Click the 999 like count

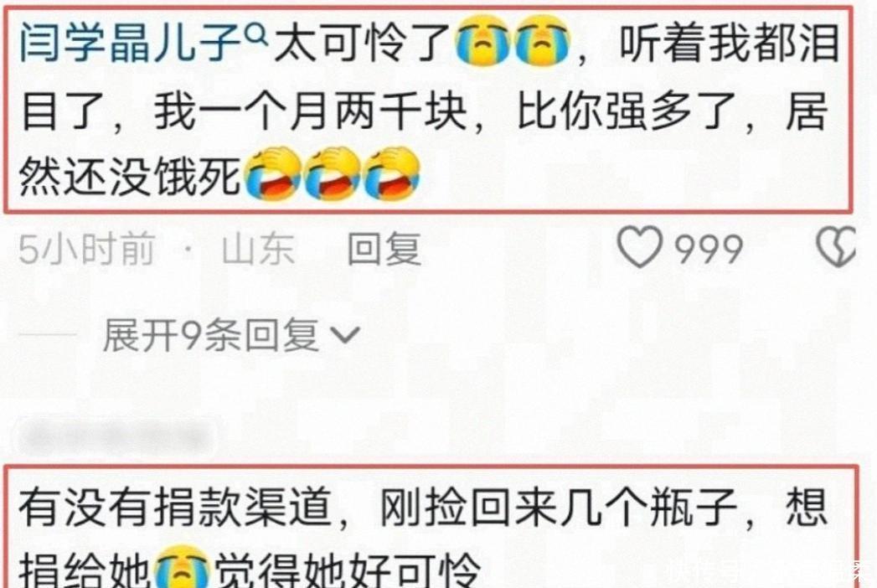click(708, 249)
